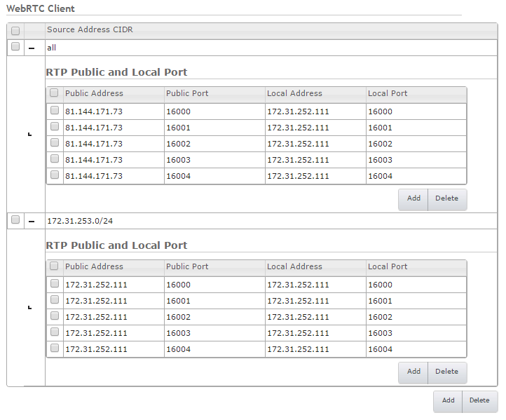Screen dimensions: 506x420
Task: Click Public Address header in the 172.31.253.0/24 table
Action: 94,266
